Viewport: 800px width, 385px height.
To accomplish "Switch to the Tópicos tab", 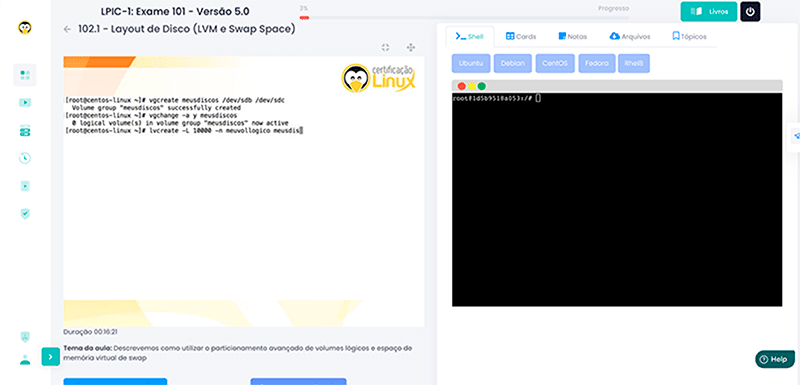I will pos(689,36).
